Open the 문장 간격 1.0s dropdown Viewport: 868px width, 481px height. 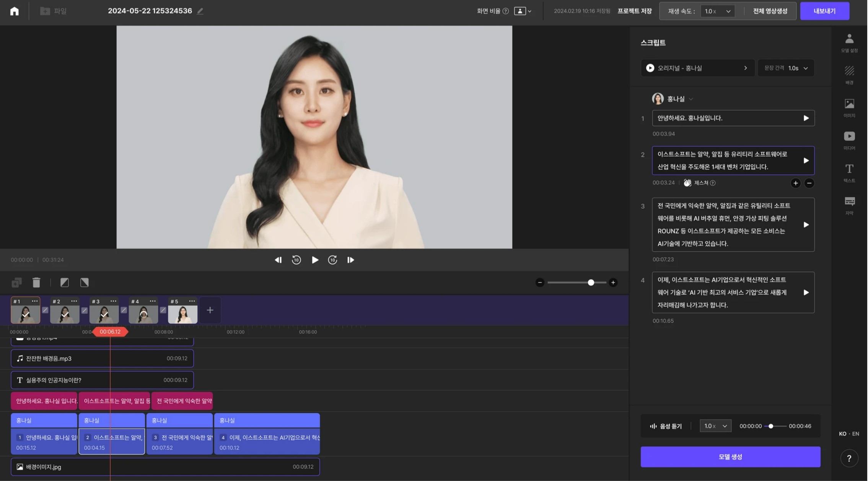tap(786, 68)
